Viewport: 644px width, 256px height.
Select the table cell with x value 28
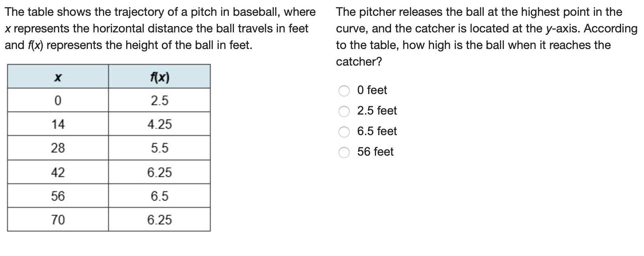pyautogui.click(x=58, y=148)
